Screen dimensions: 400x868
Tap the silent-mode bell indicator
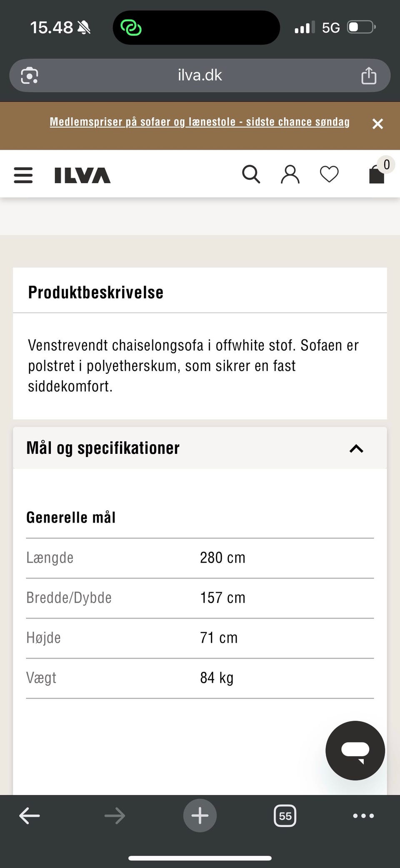(83, 27)
